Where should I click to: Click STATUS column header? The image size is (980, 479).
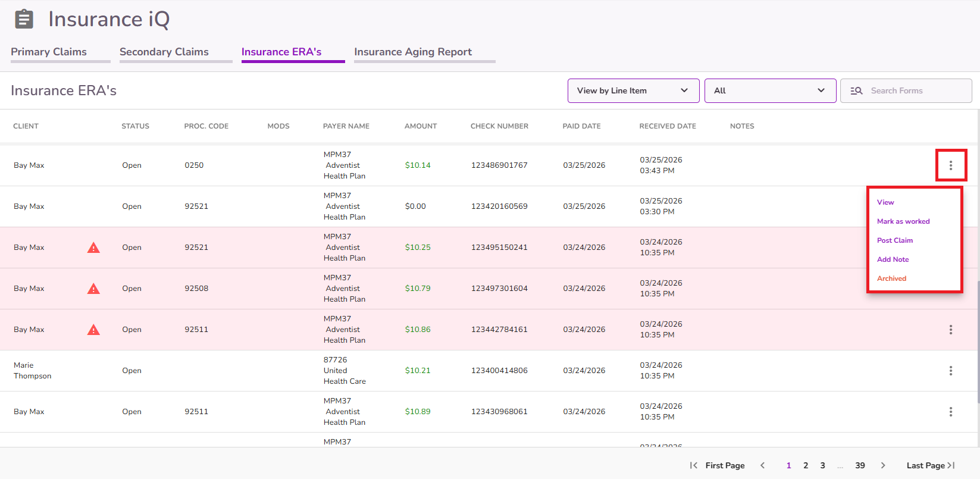tap(136, 126)
